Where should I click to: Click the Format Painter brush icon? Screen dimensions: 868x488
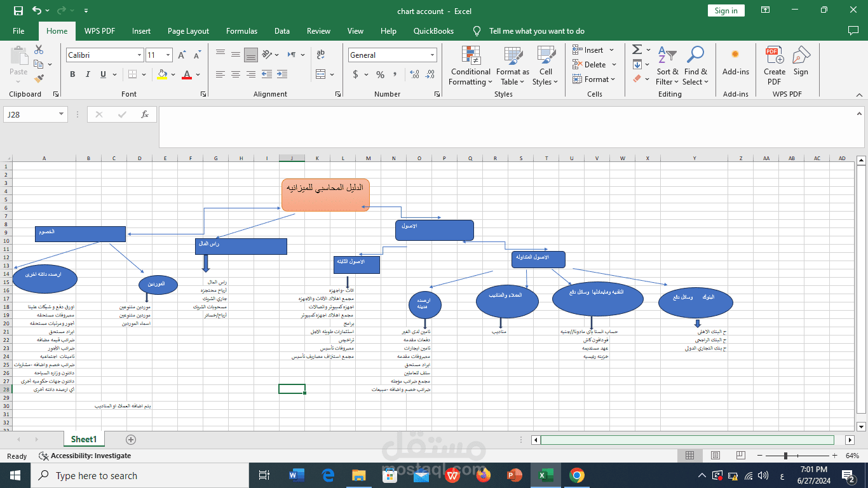(39, 79)
